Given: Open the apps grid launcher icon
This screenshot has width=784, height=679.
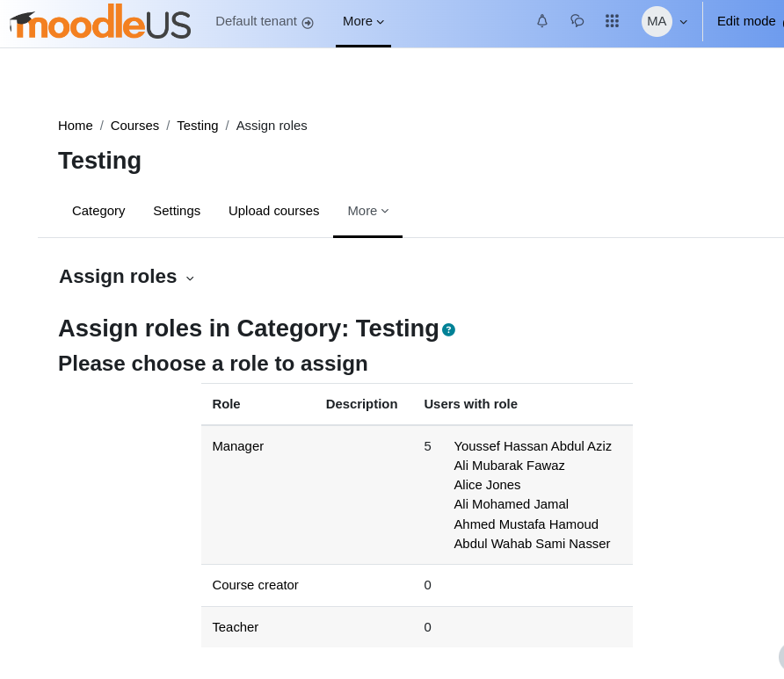Looking at the screenshot, I should click(x=612, y=21).
